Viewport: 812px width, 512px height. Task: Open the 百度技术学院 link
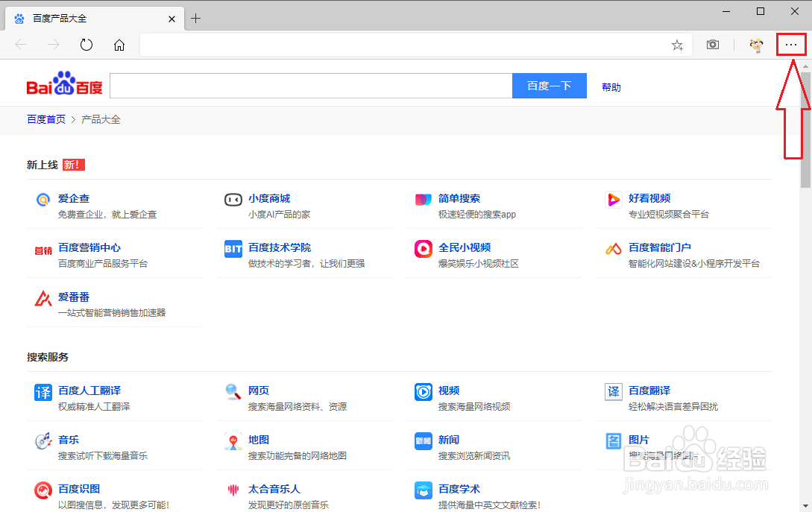point(280,247)
